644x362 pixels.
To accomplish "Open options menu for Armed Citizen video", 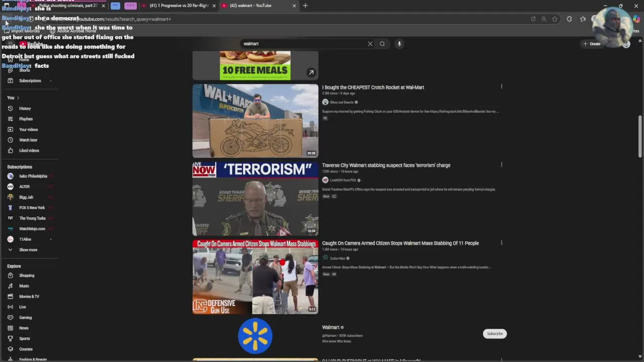I will [502, 242].
